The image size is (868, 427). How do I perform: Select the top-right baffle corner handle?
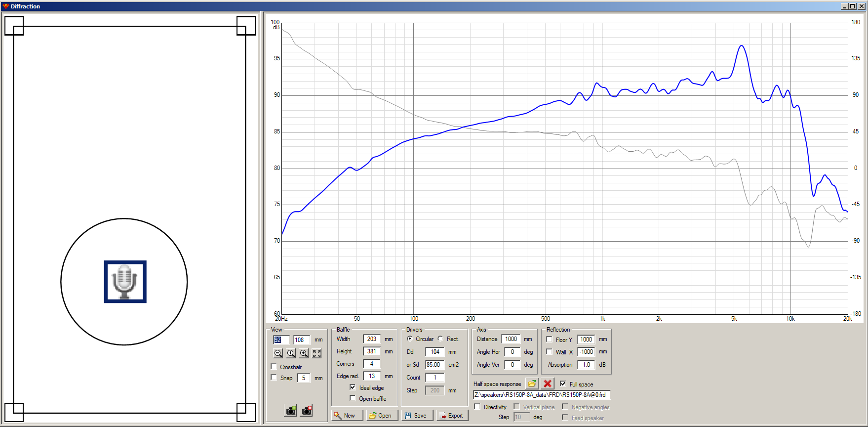[x=246, y=26]
